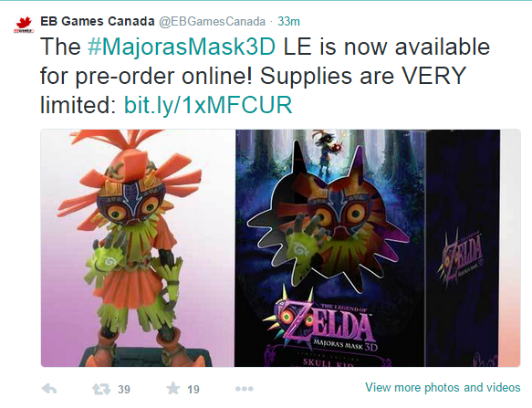Open the @EBGamesCanada handle profile
532x408 pixels.
coord(213,21)
